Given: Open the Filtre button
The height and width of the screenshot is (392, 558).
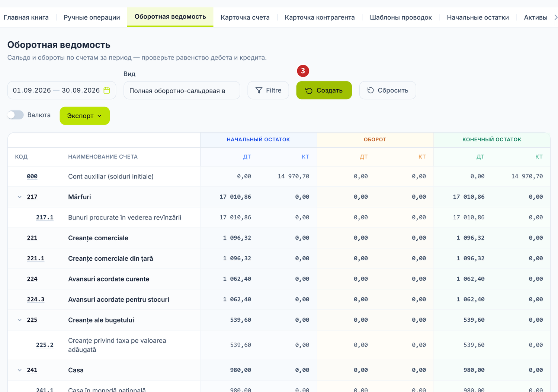Looking at the screenshot, I should [x=268, y=90].
